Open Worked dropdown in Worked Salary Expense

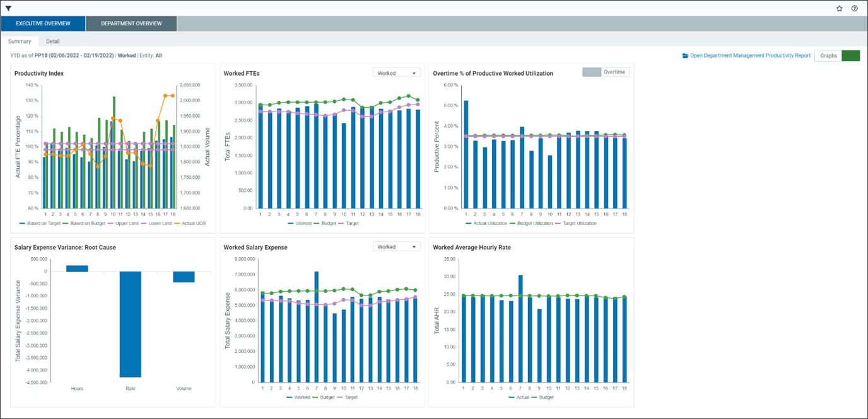tap(396, 247)
